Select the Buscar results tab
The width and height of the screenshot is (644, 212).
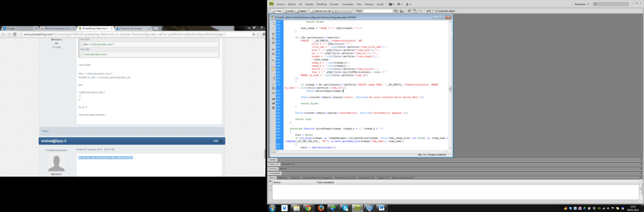(272, 178)
